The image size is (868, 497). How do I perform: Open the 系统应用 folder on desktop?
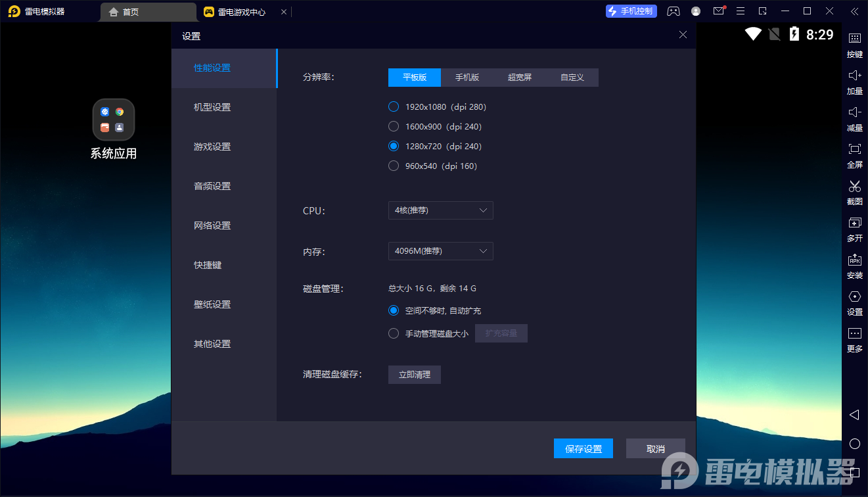click(x=112, y=120)
